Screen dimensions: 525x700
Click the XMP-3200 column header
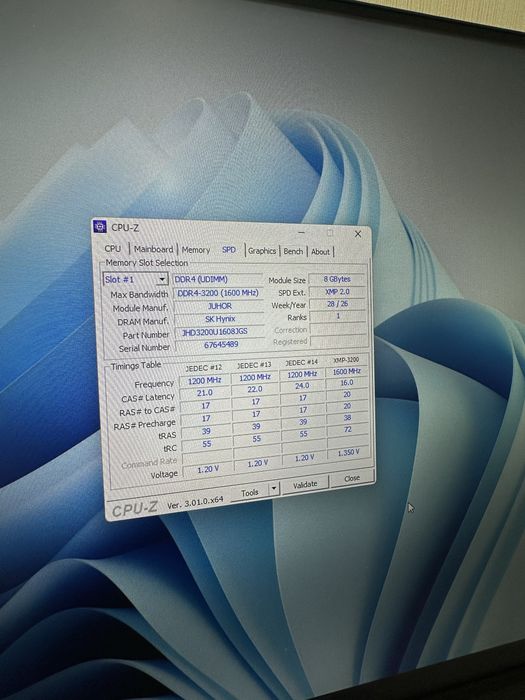[x=346, y=360]
